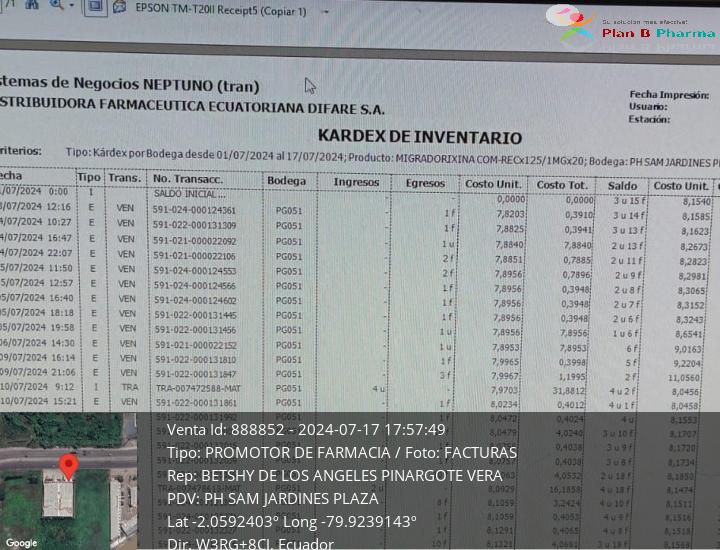This screenshot has width=720, height=550.
Task: Click the last-column value 8,6541
Action: click(x=689, y=334)
